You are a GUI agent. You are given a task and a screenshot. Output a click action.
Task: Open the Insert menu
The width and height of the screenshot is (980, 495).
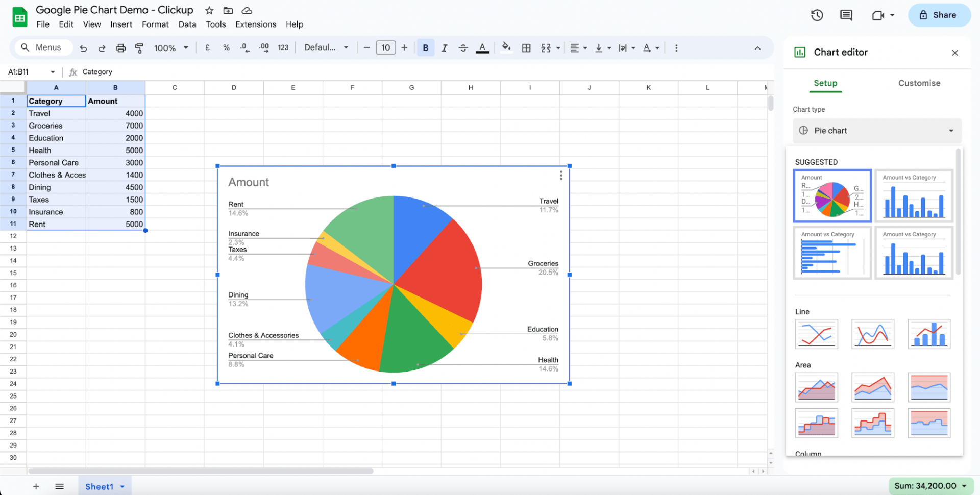coord(121,24)
